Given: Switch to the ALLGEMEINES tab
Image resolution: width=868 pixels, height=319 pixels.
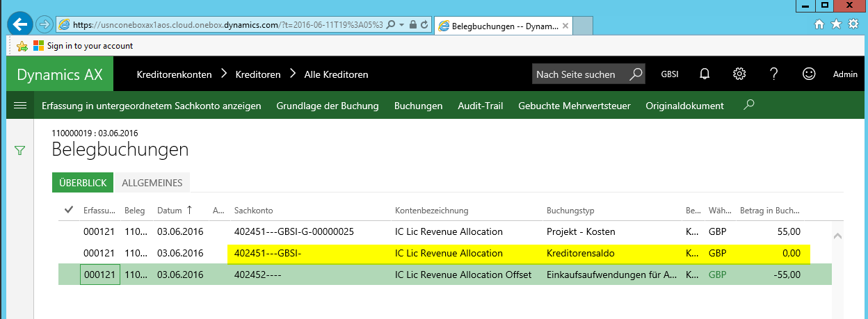Looking at the screenshot, I should click(152, 183).
